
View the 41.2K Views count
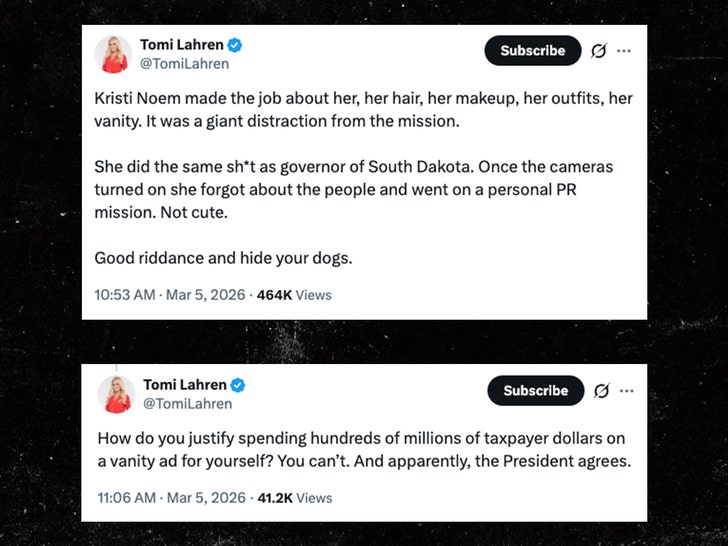294,497
